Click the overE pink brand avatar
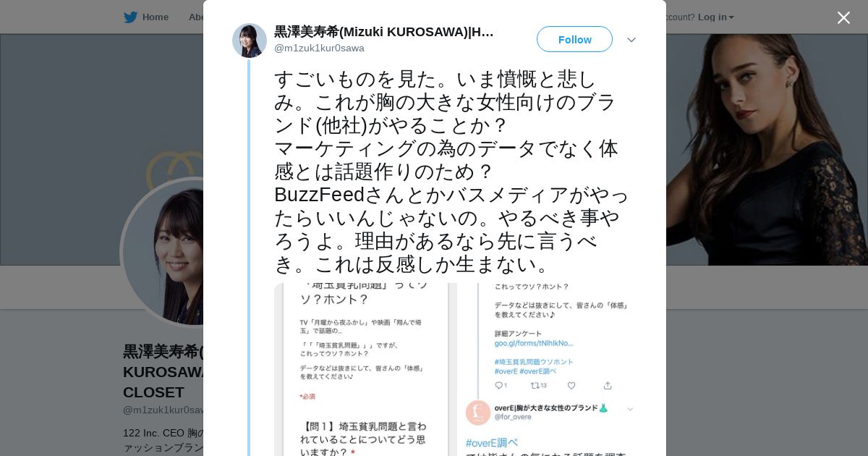This screenshot has height=456, width=868. coord(478,413)
